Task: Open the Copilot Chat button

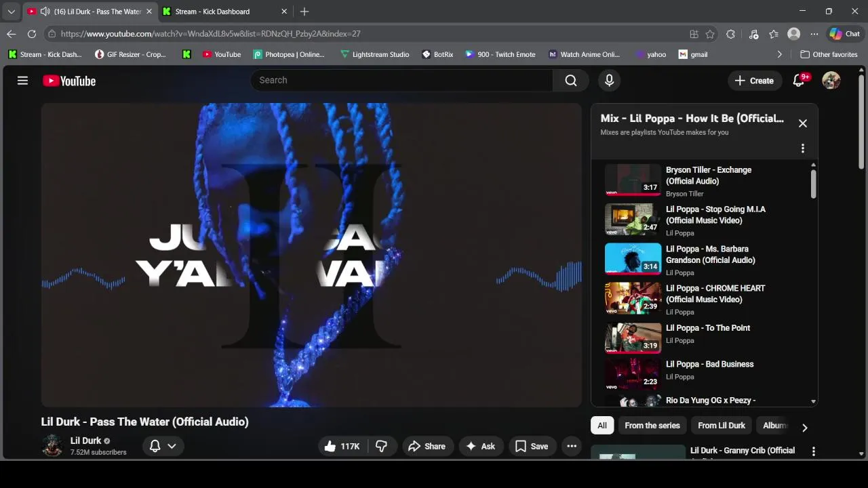Action: click(844, 34)
